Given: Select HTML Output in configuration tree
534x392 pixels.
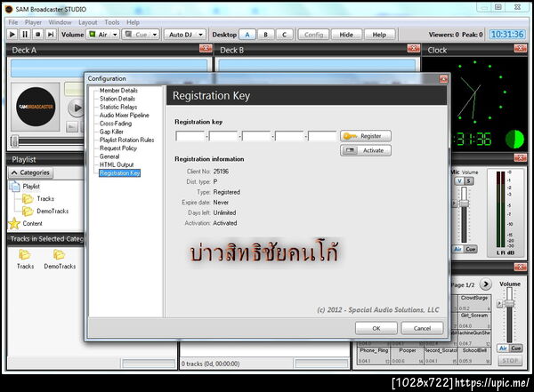Looking at the screenshot, I should point(117,164).
